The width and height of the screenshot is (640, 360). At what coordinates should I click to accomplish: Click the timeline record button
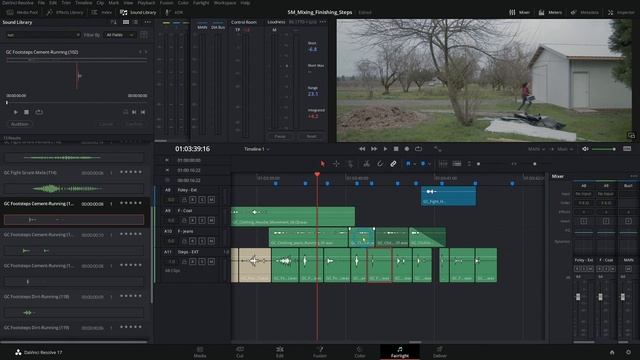click(x=407, y=149)
